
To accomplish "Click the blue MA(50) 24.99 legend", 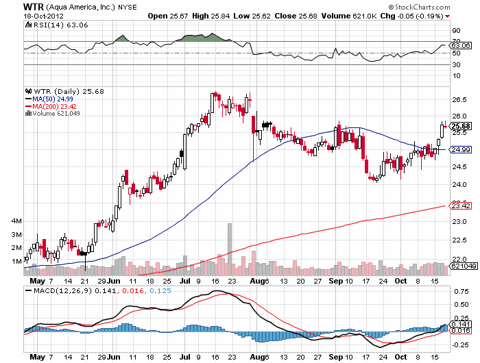I will coord(49,99).
